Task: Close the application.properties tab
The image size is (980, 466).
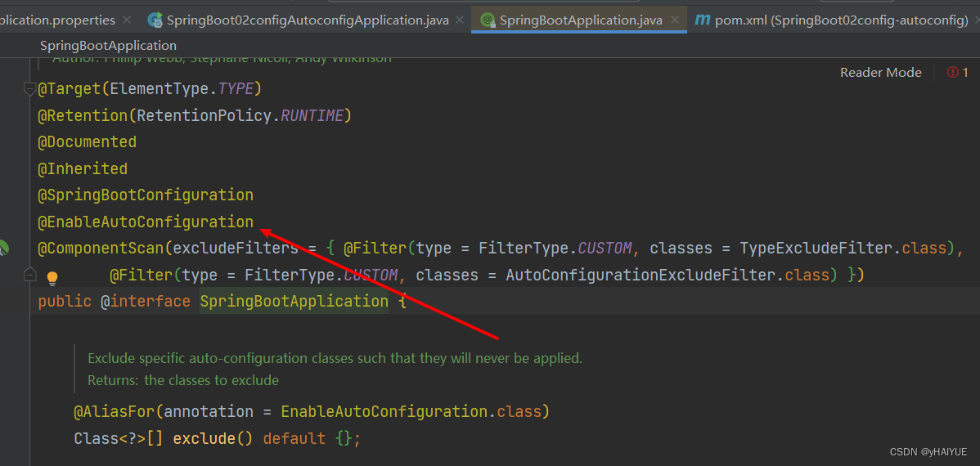Action: [127, 20]
